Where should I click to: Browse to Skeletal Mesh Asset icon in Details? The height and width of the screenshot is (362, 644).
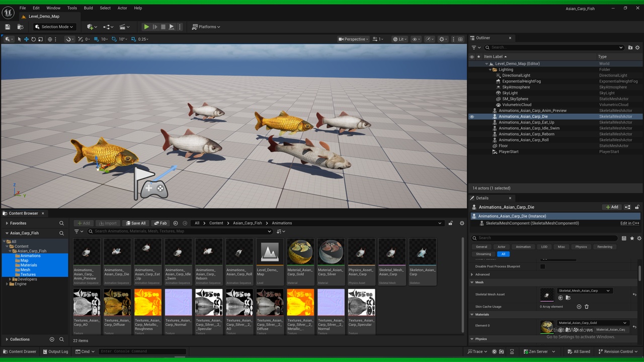point(568,298)
